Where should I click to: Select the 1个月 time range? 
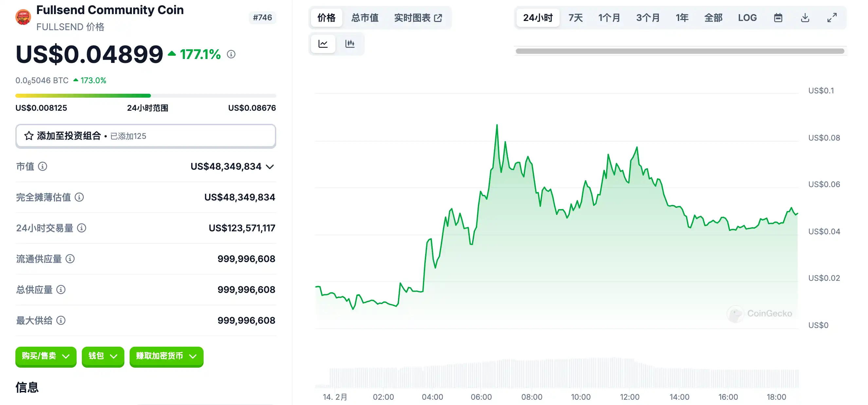609,18
